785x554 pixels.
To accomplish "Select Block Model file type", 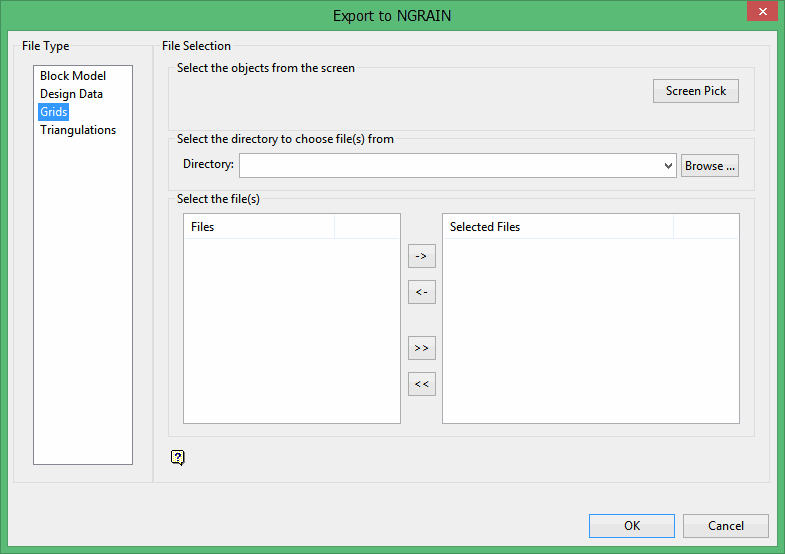I will pos(73,76).
